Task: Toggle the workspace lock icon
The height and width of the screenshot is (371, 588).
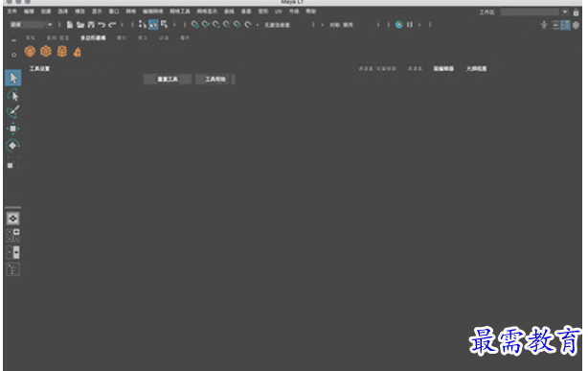Action: click(576, 12)
